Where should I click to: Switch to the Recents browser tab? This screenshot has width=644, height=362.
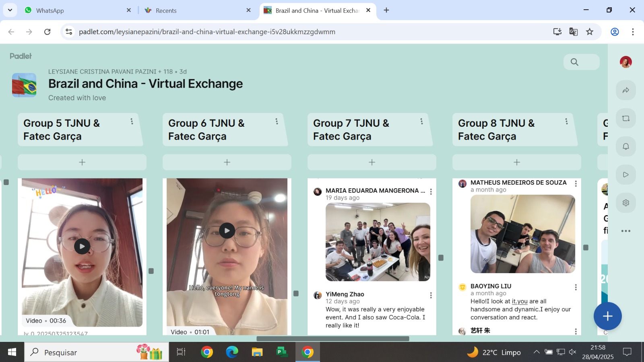click(166, 10)
